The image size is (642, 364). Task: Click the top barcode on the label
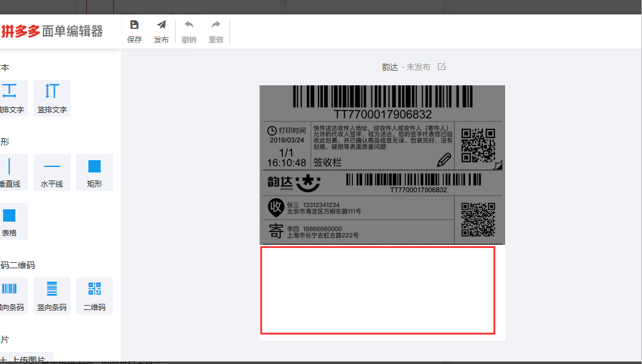[x=382, y=96]
